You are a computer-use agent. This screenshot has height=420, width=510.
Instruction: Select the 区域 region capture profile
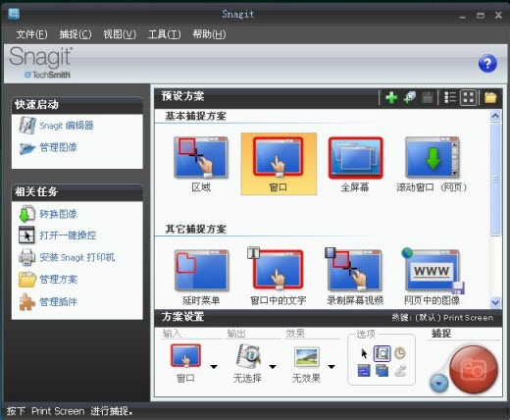(x=201, y=165)
